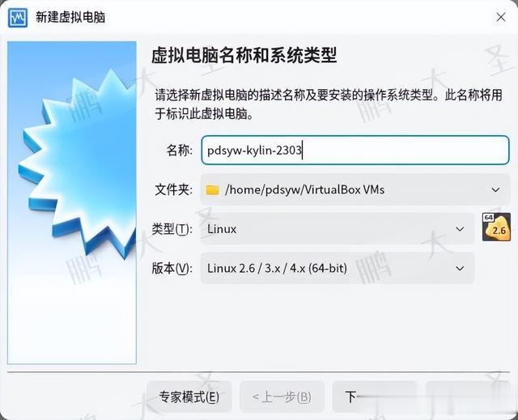Image resolution: width=518 pixels, height=420 pixels.
Task: Focus the name field containing pdsyw-kylin-2303
Action: (x=355, y=151)
